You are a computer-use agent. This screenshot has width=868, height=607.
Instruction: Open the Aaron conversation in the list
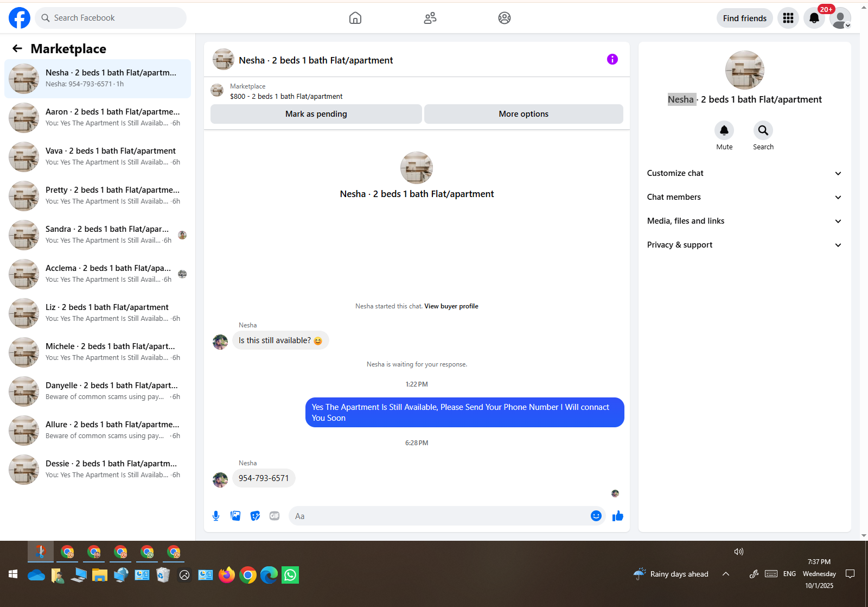98,118
